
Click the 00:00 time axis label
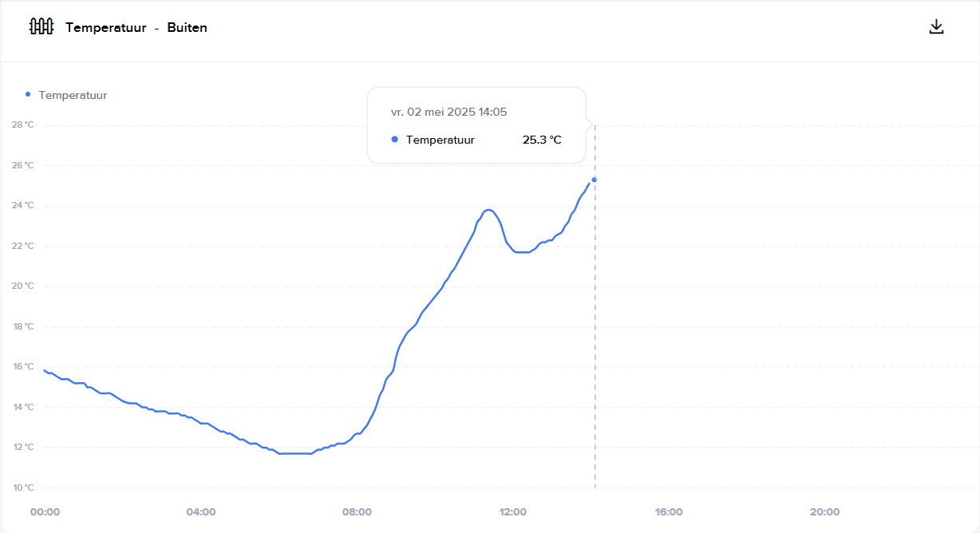[45, 511]
